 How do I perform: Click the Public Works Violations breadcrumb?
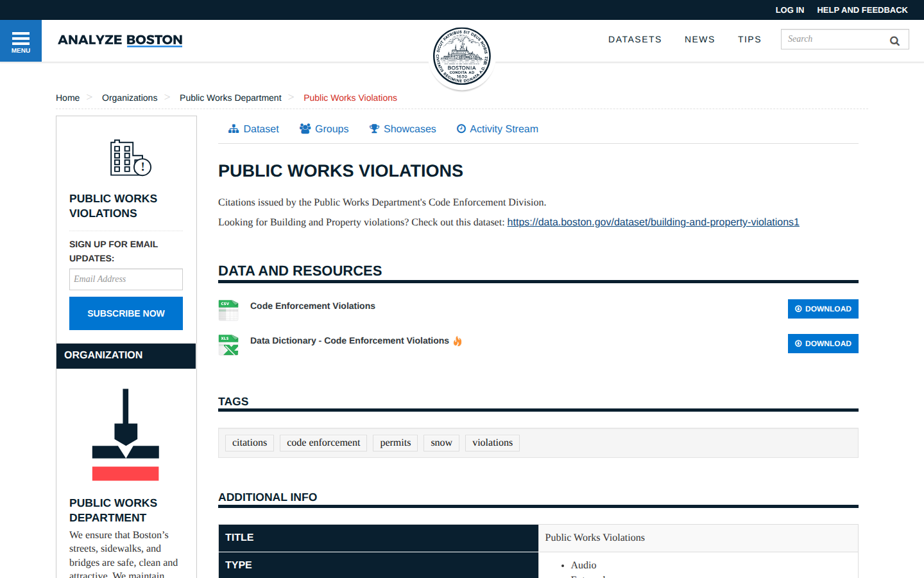[x=350, y=98]
